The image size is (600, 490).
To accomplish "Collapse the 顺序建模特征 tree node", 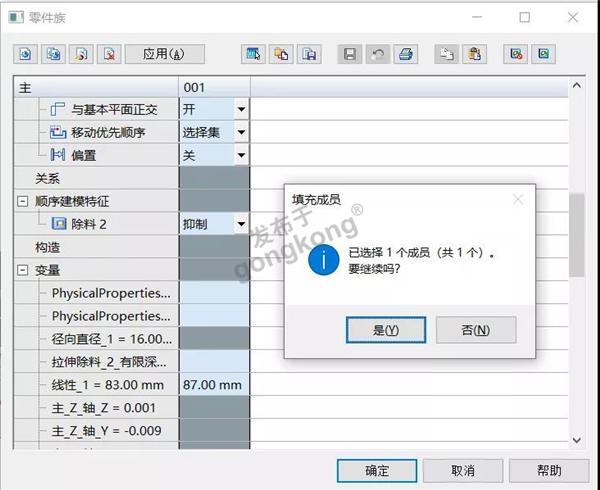I will coord(22,201).
